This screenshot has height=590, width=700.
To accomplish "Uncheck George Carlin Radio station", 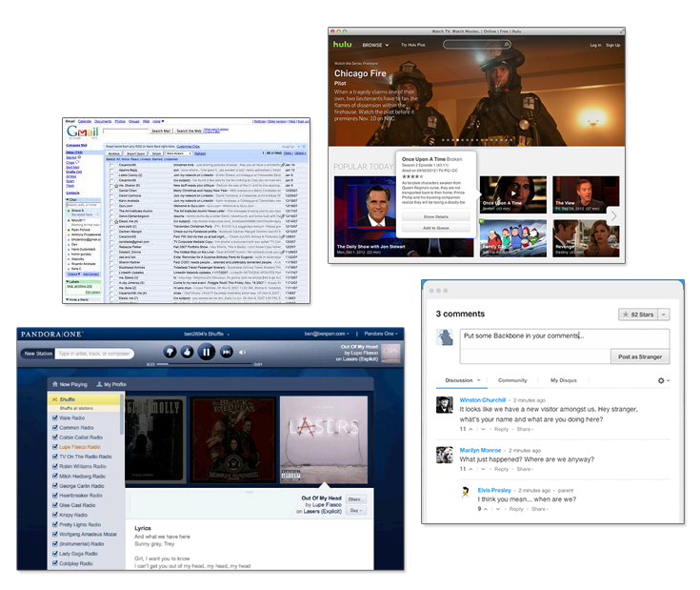I will click(x=55, y=486).
